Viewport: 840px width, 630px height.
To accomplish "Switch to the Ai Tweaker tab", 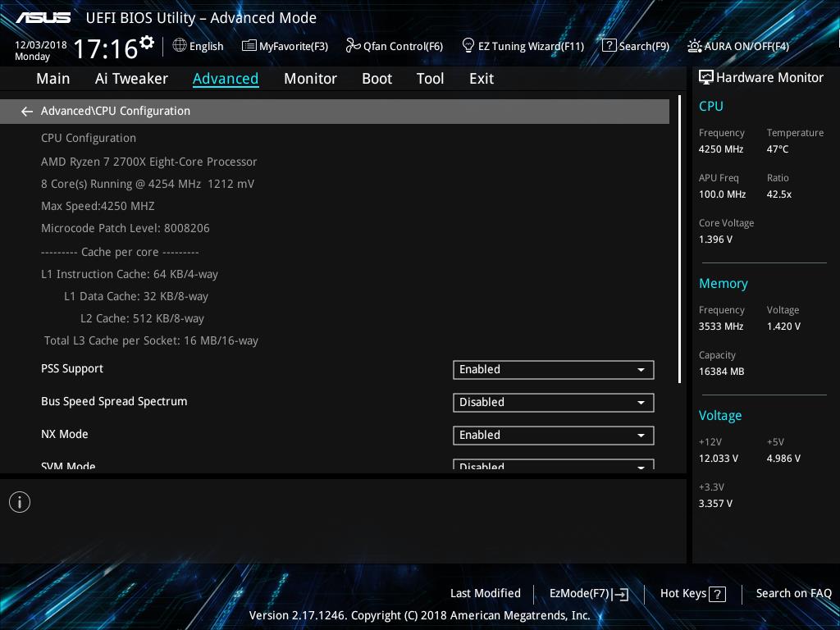I will point(131,79).
